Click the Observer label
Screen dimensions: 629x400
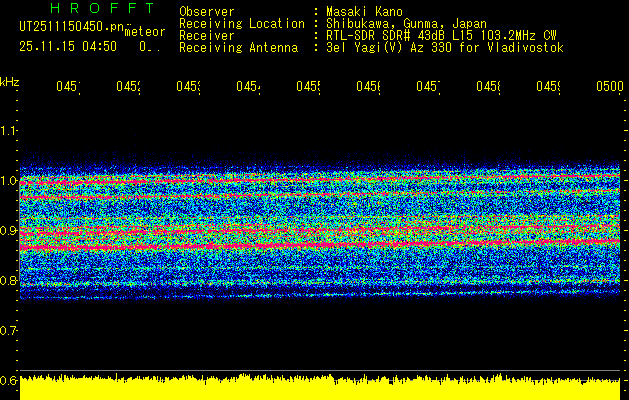click(207, 11)
